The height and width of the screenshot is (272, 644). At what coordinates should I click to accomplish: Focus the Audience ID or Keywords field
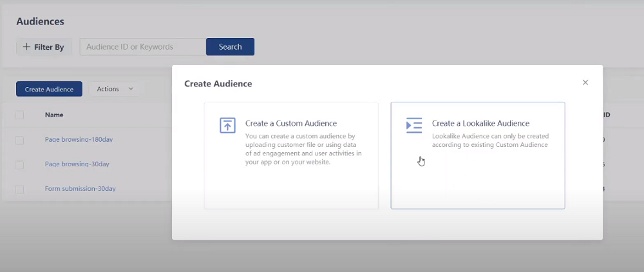(x=142, y=47)
